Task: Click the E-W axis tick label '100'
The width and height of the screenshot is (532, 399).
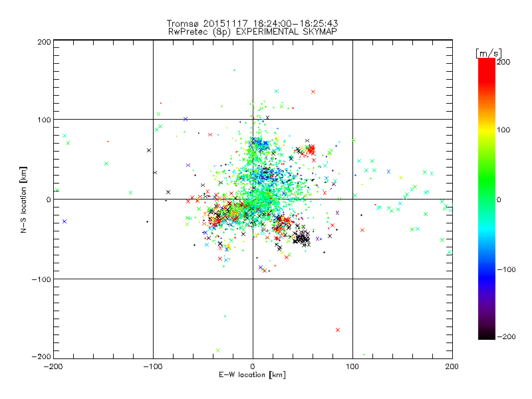Action: point(352,366)
